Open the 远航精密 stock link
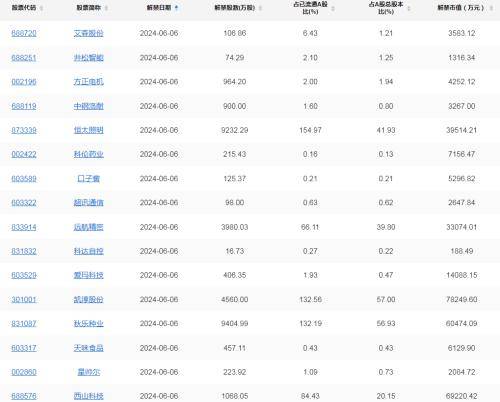Image resolution: width=500 pixels, height=402 pixels. click(x=88, y=227)
